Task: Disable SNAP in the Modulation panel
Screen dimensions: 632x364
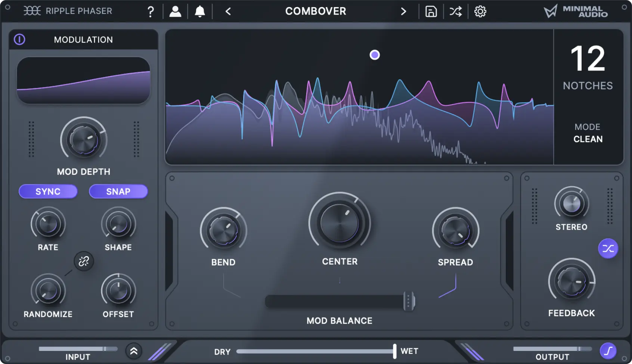Action: point(118,192)
